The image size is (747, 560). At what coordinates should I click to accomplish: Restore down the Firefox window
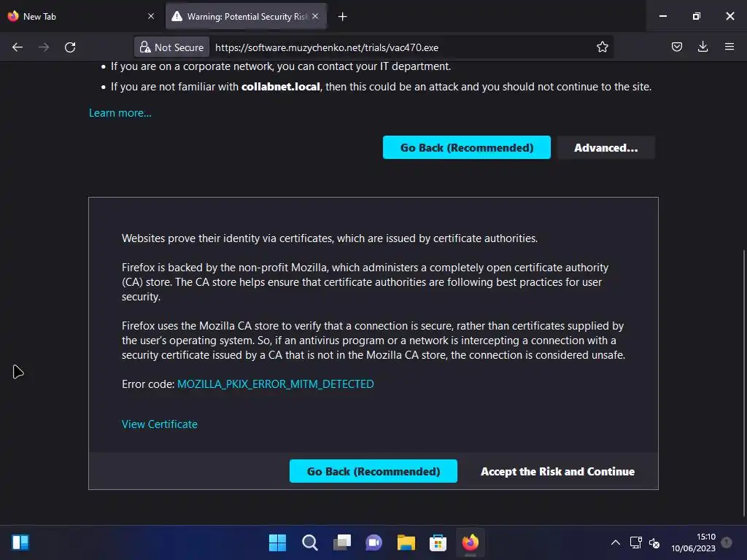point(696,16)
